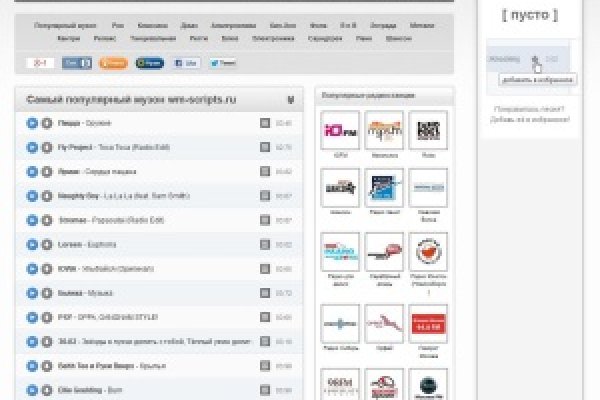
Task: Click the Twitter Tweet button
Action: click(222, 63)
